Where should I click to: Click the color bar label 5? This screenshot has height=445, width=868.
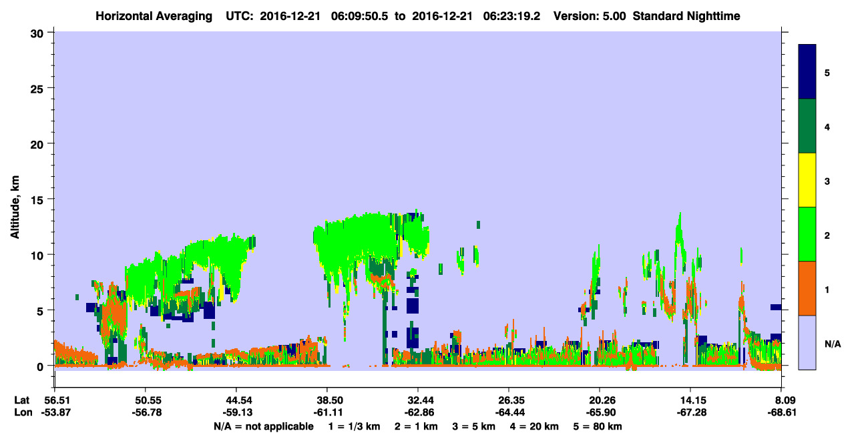(x=827, y=72)
